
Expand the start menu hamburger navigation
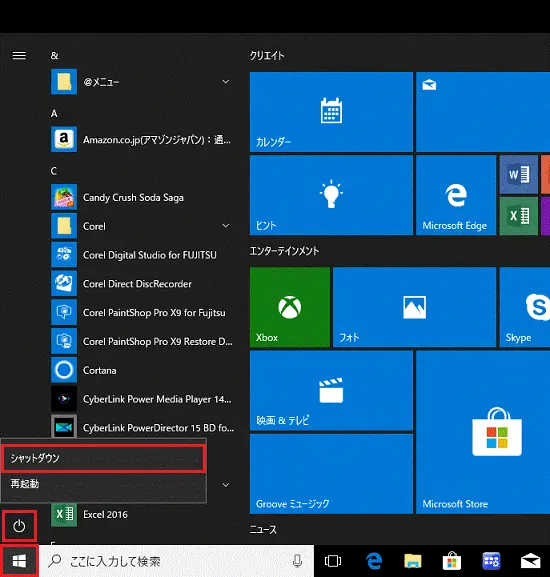pyautogui.click(x=19, y=55)
